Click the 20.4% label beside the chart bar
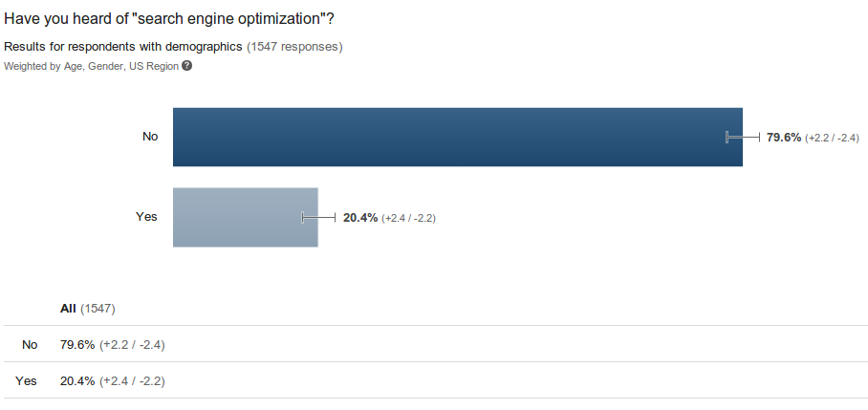 (360, 217)
